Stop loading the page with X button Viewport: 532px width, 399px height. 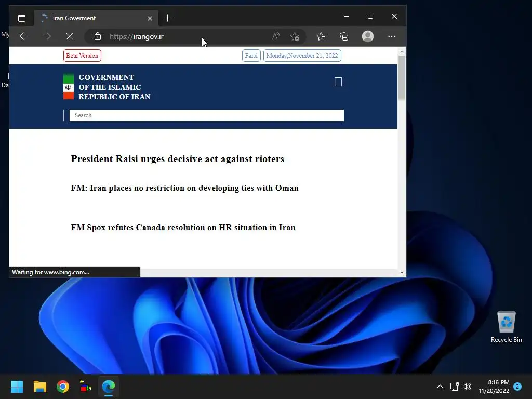(x=70, y=36)
